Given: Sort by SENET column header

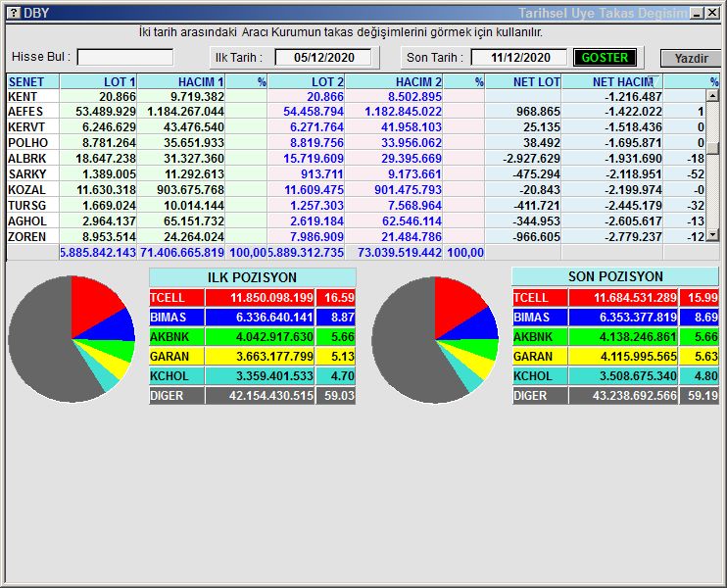Looking at the screenshot, I should coord(32,81).
